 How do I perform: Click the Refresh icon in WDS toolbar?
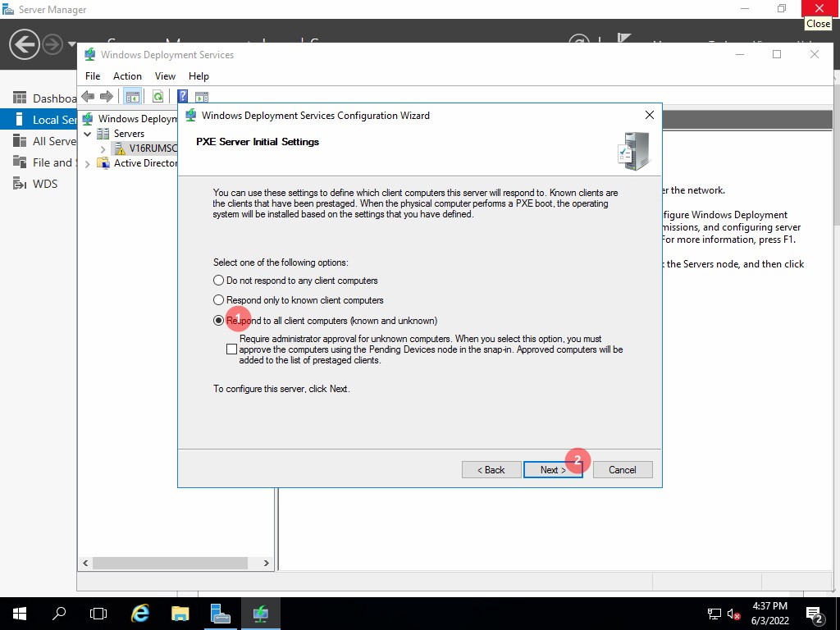point(157,97)
